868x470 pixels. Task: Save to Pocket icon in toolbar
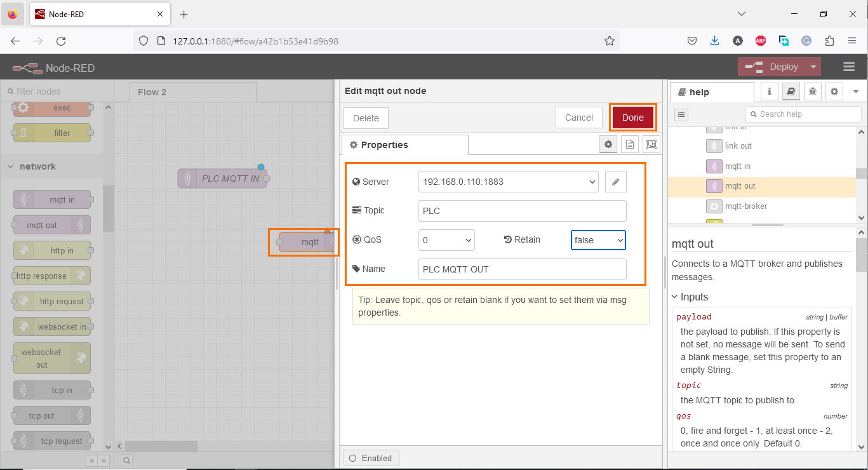click(x=692, y=41)
